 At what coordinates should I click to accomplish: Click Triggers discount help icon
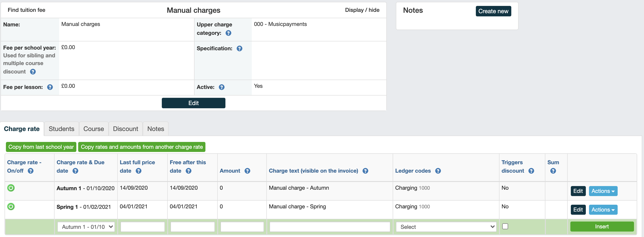pyautogui.click(x=531, y=171)
